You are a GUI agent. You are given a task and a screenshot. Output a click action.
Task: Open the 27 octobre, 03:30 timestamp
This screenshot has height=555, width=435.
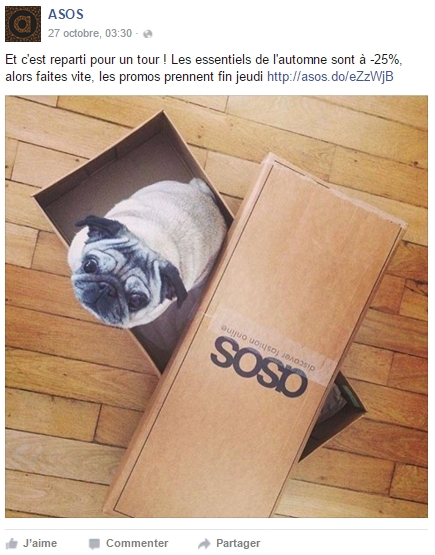click(90, 33)
